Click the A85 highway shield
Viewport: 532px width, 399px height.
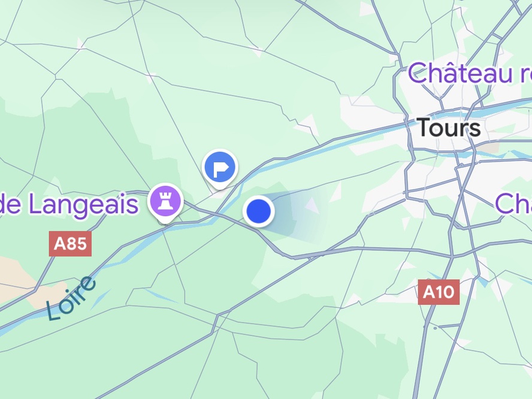[x=70, y=244]
